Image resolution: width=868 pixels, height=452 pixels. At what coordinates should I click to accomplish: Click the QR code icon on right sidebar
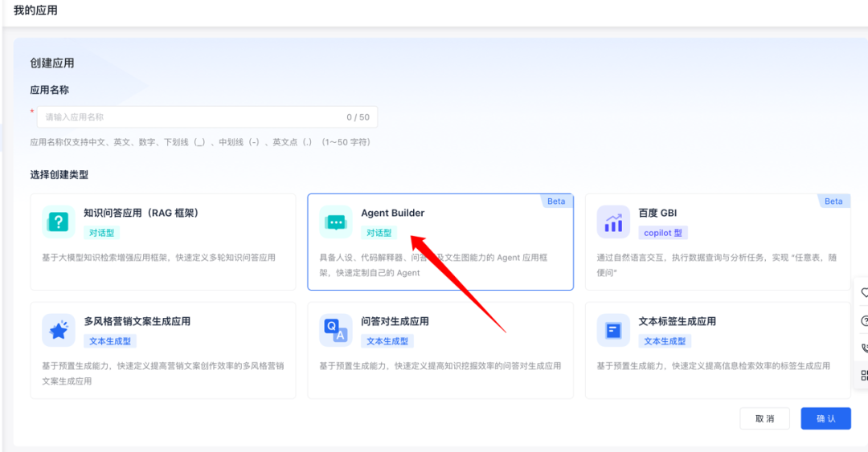pyautogui.click(x=864, y=375)
